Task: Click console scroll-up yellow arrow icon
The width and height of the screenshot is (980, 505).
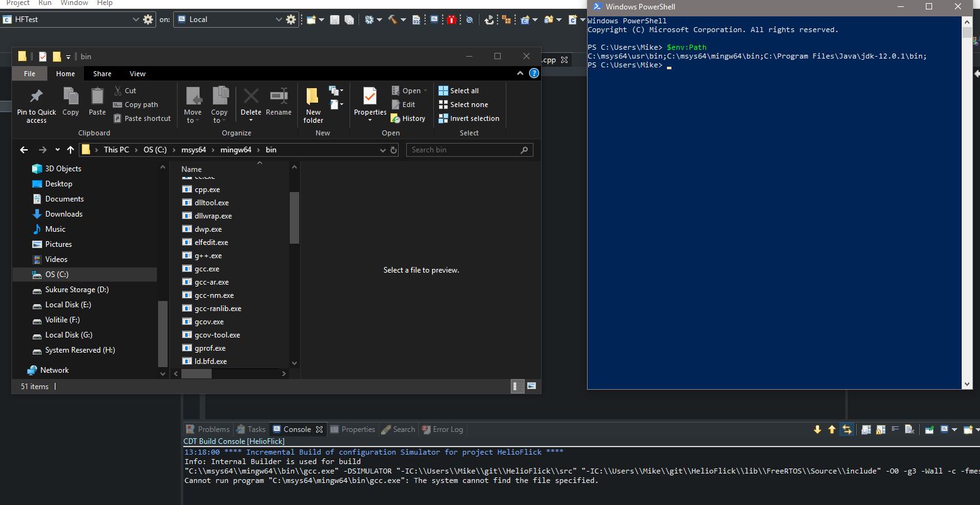Action: click(832, 429)
